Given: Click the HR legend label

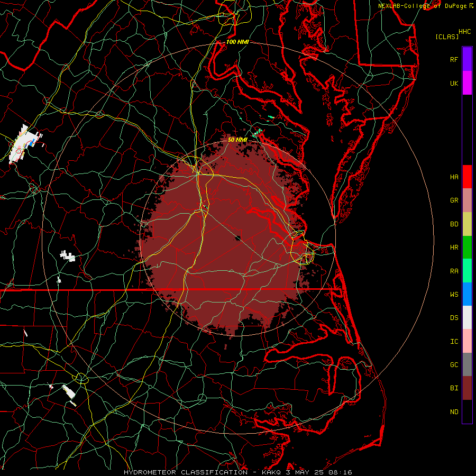Looking at the screenshot, I should pyautogui.click(x=454, y=248).
